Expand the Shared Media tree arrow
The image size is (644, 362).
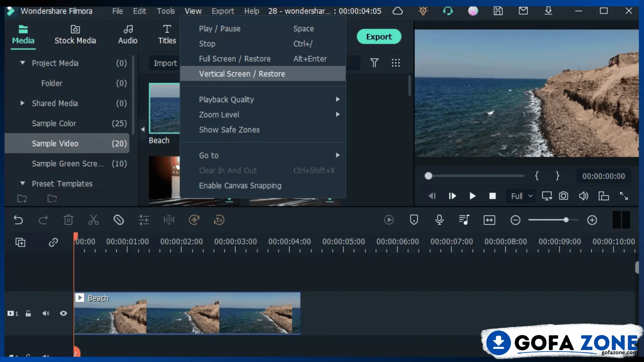(22, 103)
